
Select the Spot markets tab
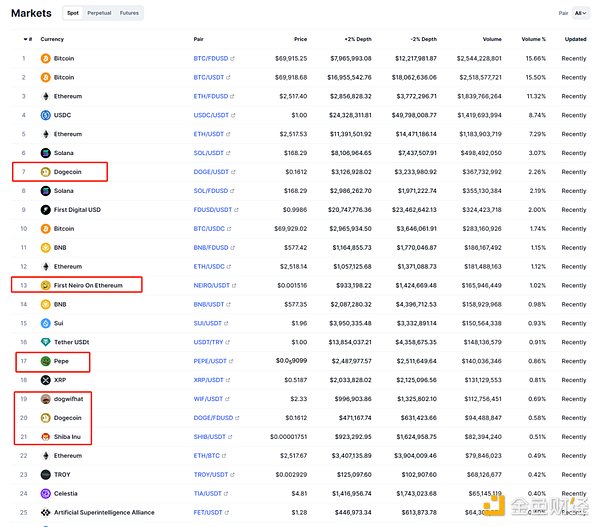pos(73,14)
